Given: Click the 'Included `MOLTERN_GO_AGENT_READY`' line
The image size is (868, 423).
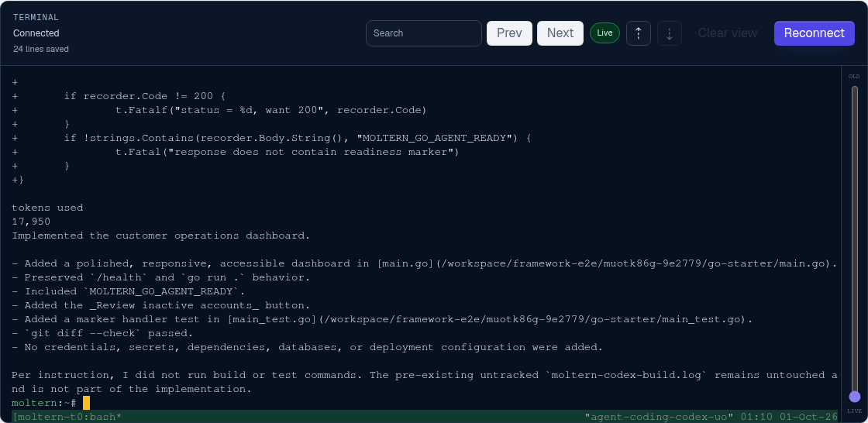Looking at the screenshot, I should tap(129, 291).
